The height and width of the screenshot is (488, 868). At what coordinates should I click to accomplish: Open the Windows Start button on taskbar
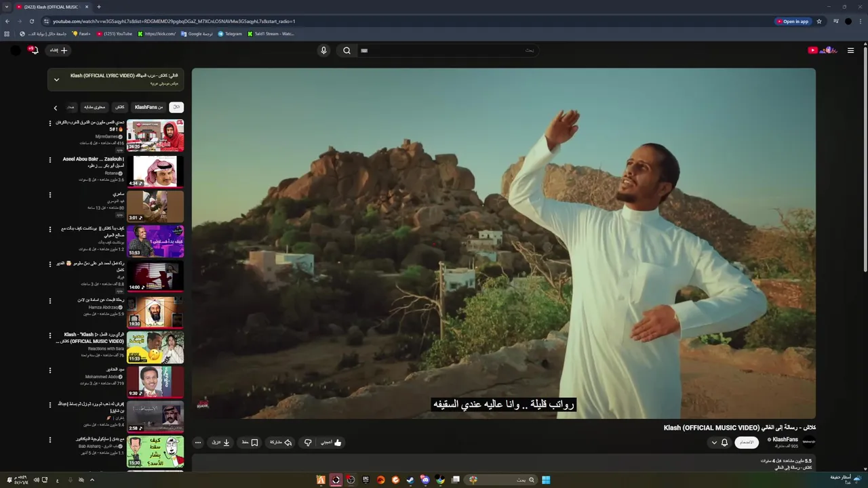546,480
